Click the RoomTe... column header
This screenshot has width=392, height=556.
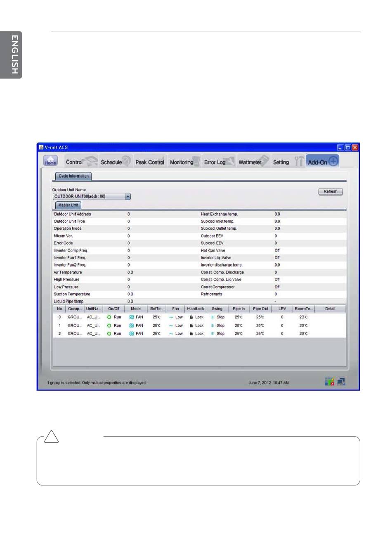tap(303, 309)
